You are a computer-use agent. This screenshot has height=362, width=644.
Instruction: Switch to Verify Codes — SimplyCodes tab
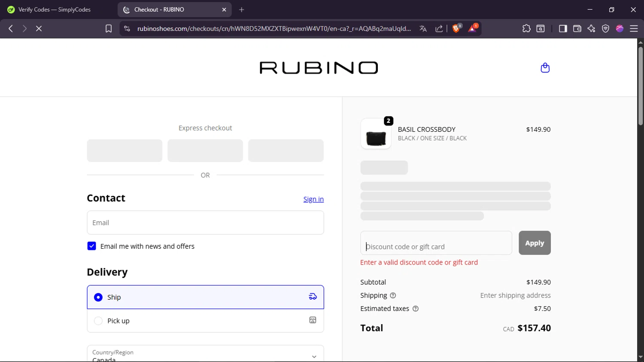point(55,9)
